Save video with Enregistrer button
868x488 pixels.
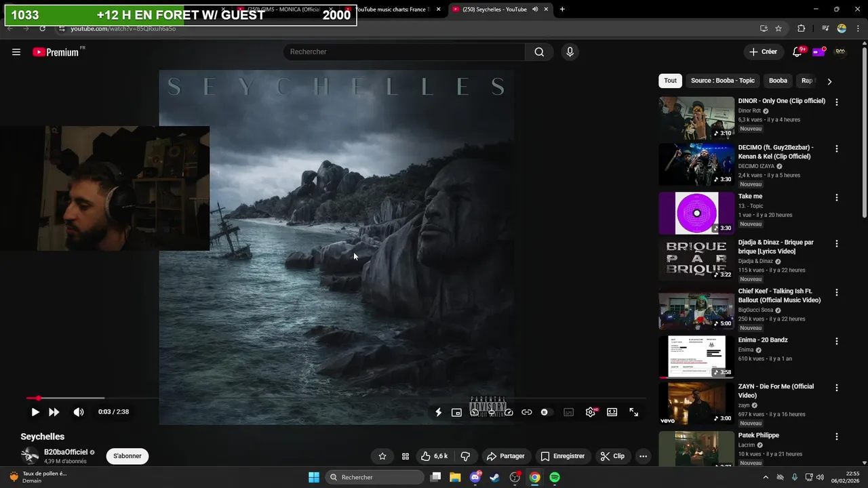click(562, 456)
